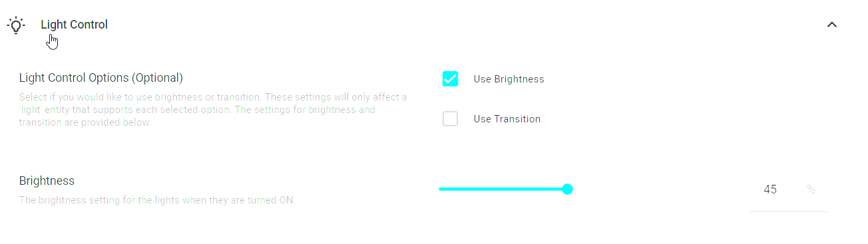Uncheck the Use Brightness checkbox
The width and height of the screenshot is (868, 244).
tap(451, 79)
